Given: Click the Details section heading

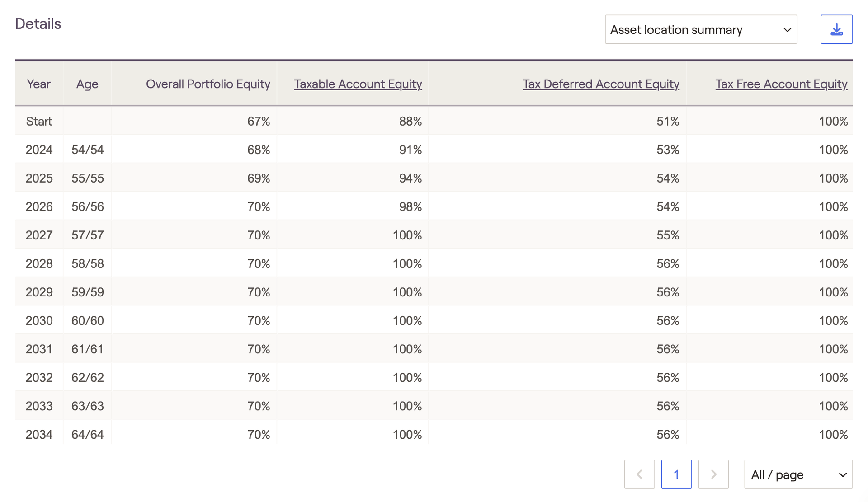Looking at the screenshot, I should coord(38,23).
